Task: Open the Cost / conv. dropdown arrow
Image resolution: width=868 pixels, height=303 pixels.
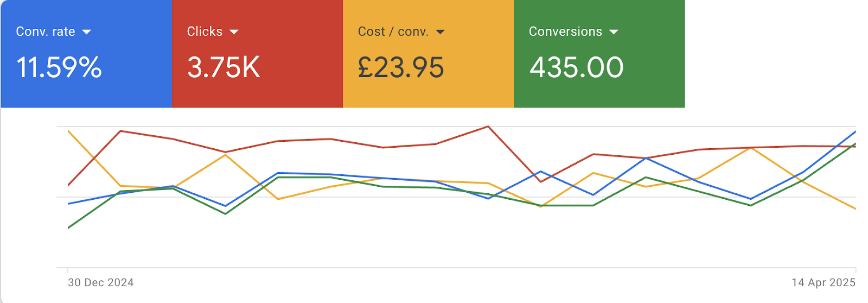Action: (x=440, y=32)
